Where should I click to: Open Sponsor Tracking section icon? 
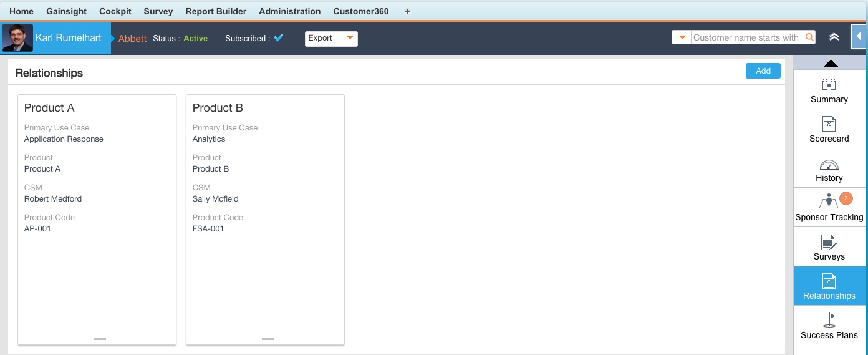pos(829,202)
